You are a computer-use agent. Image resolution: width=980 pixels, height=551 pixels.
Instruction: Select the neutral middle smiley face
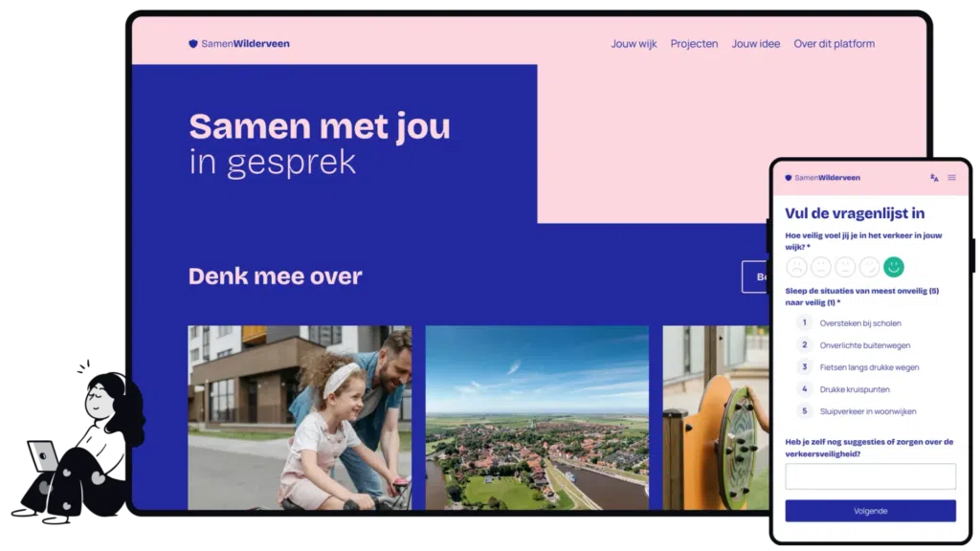tap(845, 267)
